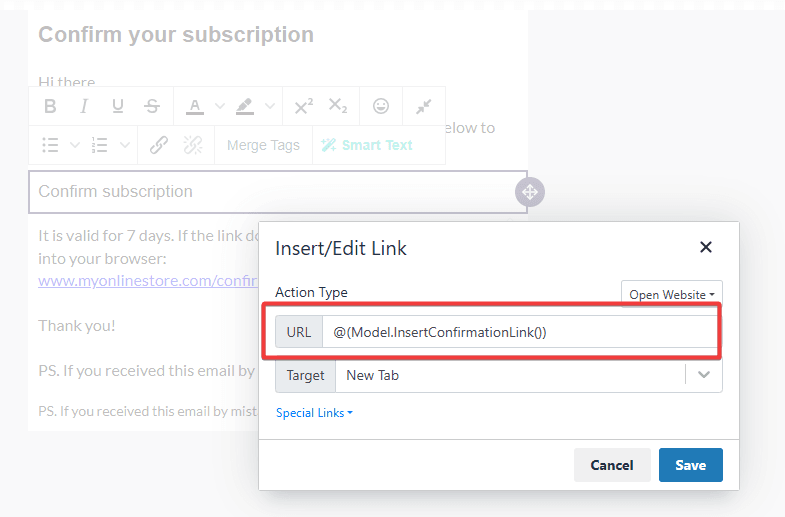Toggle bold formatting in the toolbar
Viewport: 785px width, 517px height.
50,106
